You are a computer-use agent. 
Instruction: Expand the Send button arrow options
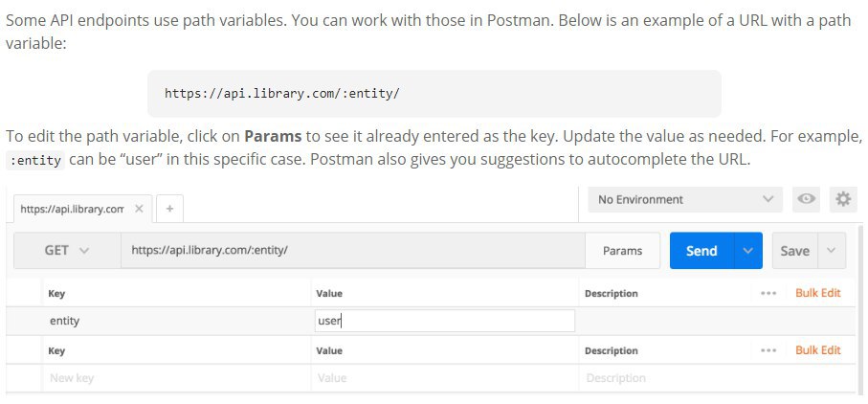(x=747, y=251)
